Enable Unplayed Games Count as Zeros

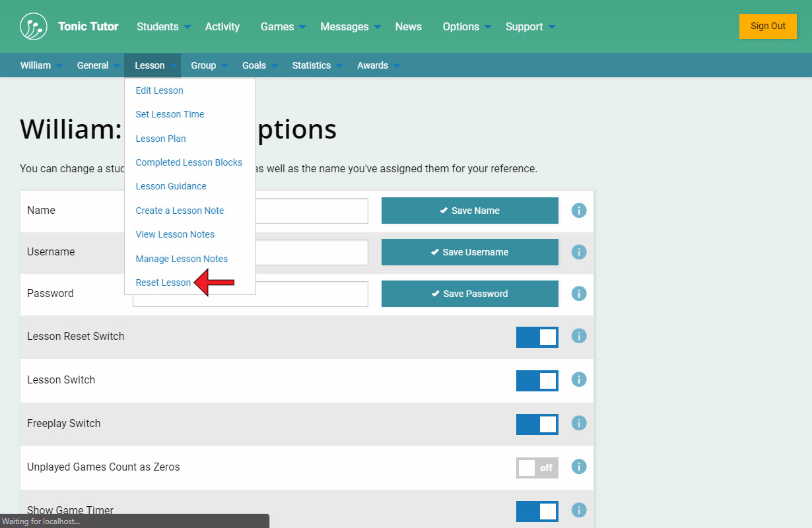point(537,468)
